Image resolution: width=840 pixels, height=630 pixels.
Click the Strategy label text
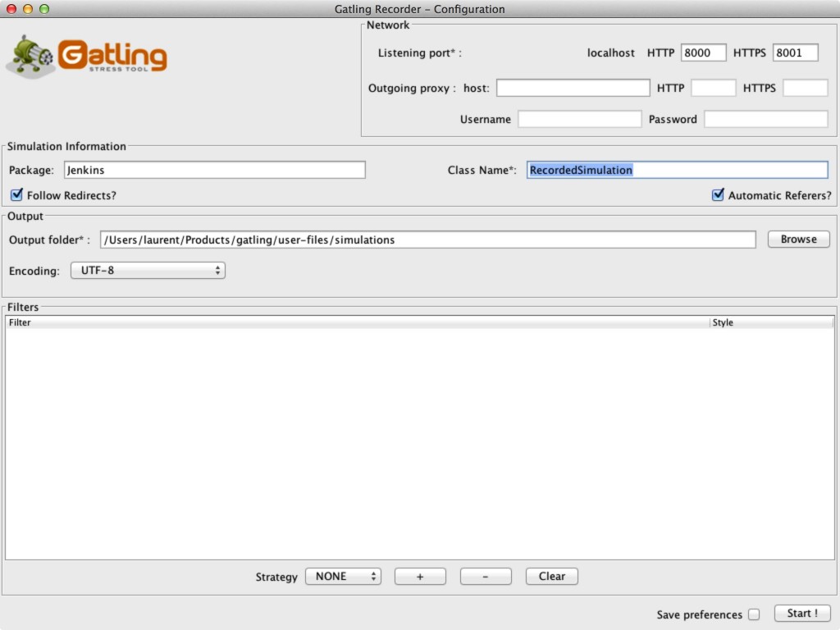tap(276, 577)
